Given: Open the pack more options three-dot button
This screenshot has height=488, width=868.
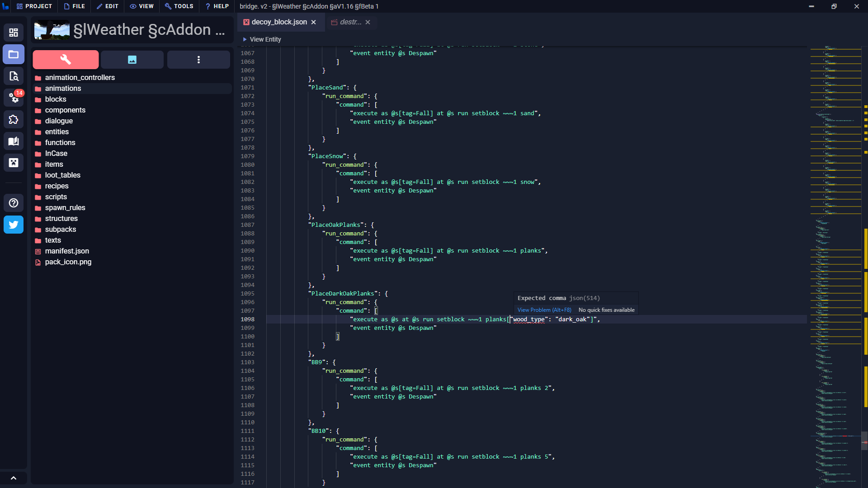Looking at the screenshot, I should [198, 60].
